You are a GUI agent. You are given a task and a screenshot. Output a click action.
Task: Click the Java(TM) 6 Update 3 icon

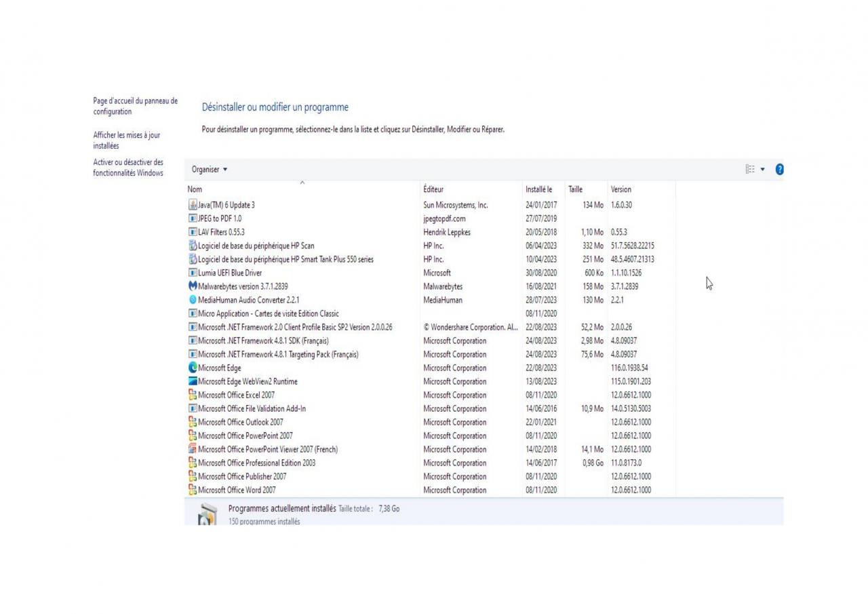tap(193, 205)
